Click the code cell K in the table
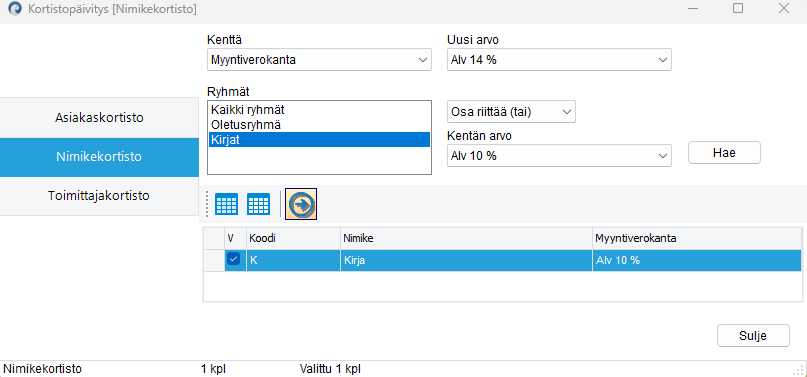The height and width of the screenshot is (377, 807). point(293,261)
